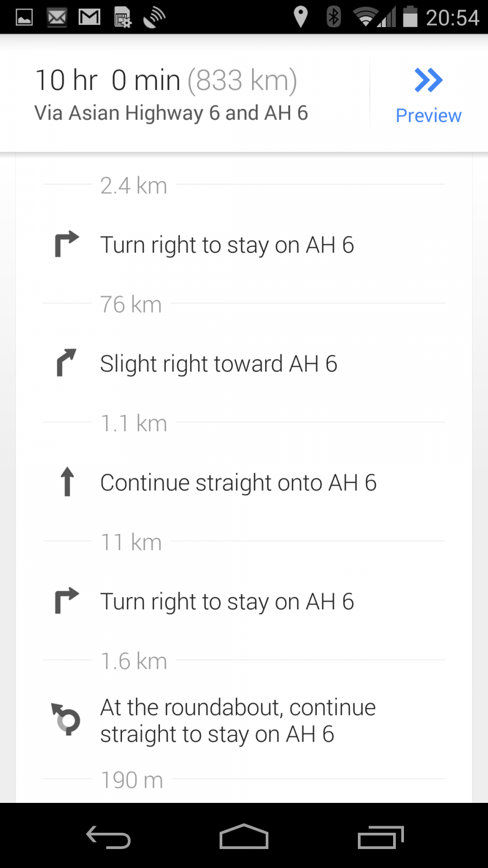This screenshot has width=488, height=868.
Task: Tap the 11 km distance label
Action: pyautogui.click(x=131, y=542)
